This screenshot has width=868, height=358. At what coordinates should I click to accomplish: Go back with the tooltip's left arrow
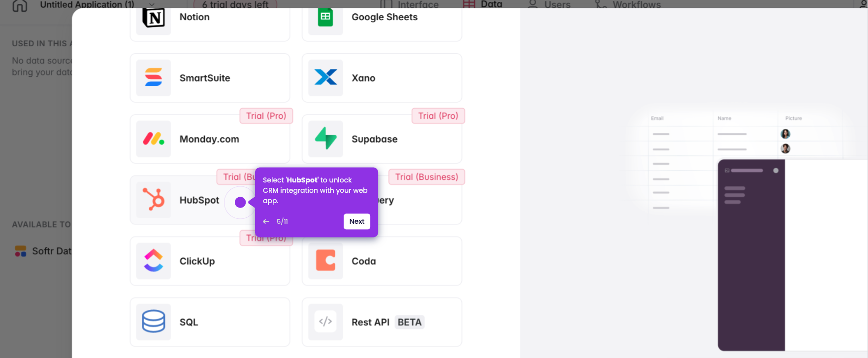pyautogui.click(x=266, y=222)
